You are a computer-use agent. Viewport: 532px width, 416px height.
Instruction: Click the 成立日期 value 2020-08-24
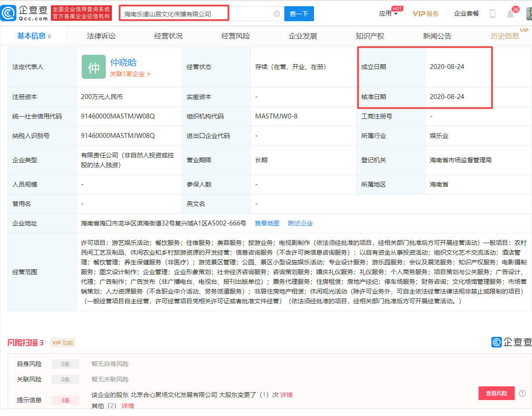coord(447,67)
